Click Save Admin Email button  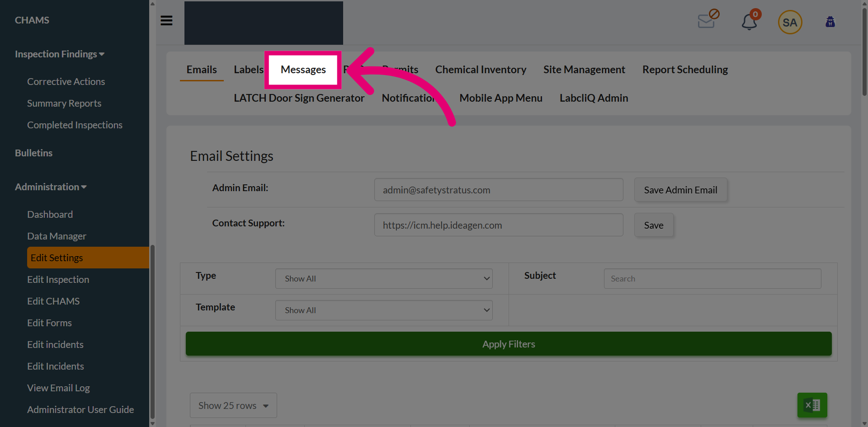click(x=680, y=190)
